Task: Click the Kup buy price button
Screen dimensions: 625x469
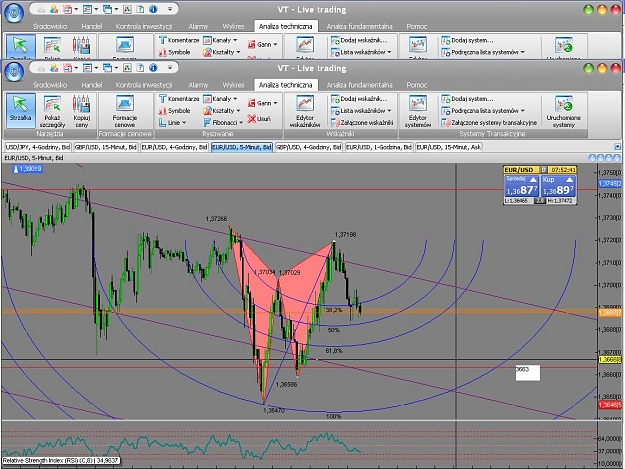Action: click(x=558, y=186)
